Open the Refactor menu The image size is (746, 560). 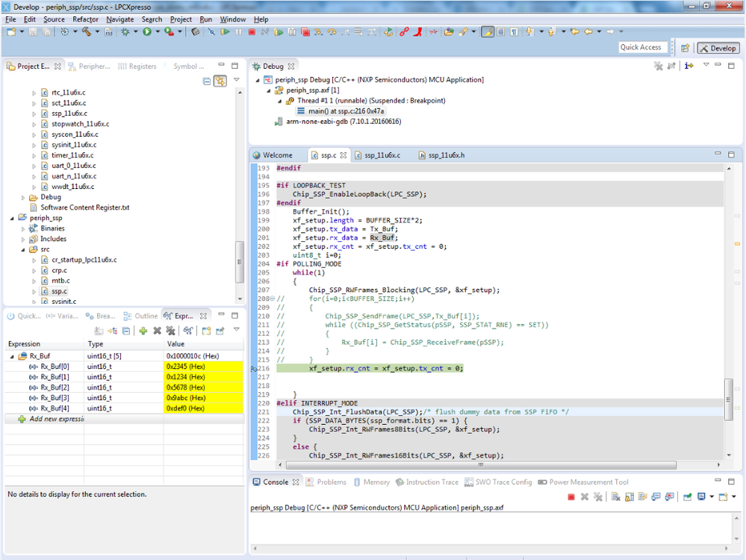85,19
